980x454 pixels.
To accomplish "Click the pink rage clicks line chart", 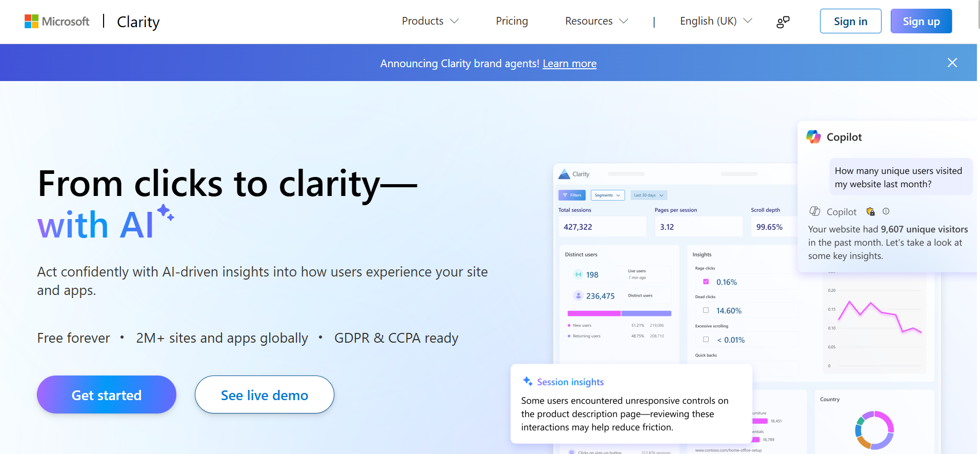I will coord(879,317).
